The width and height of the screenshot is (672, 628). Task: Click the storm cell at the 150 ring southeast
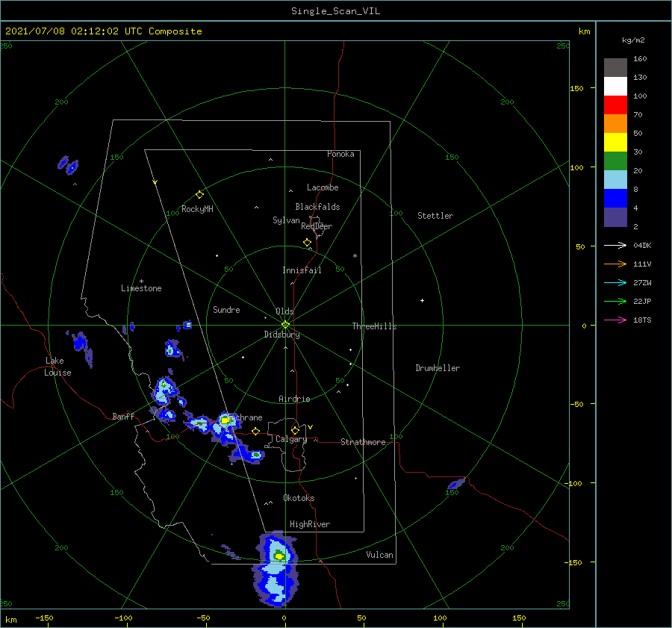(456, 483)
